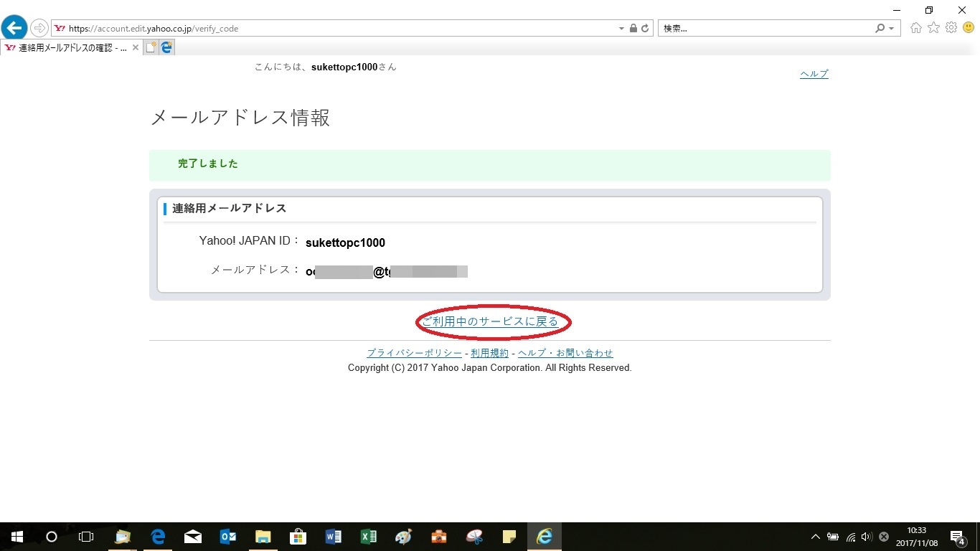
Task: Open the Mail envelope app on taskbar
Action: pos(193,537)
